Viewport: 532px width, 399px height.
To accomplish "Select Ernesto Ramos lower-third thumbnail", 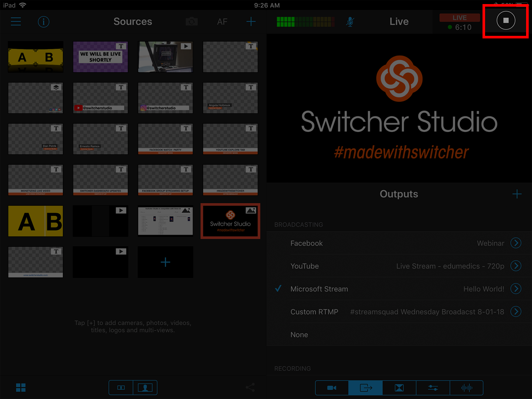I will coord(100,139).
